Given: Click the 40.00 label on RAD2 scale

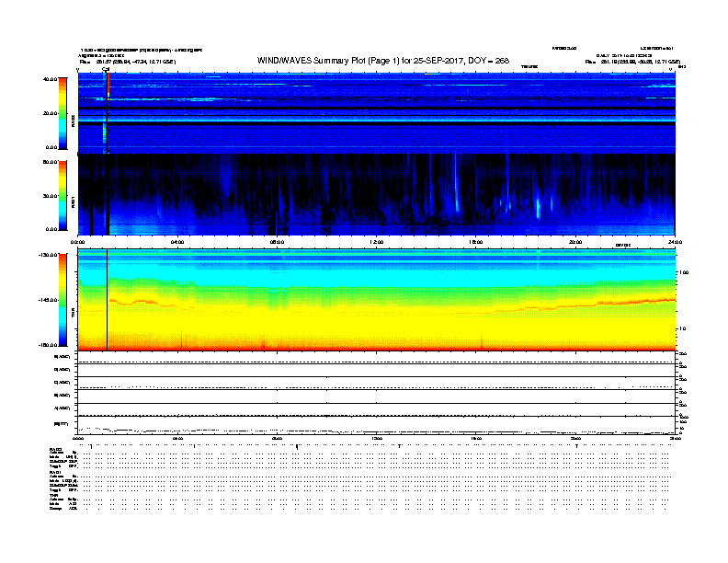Looking at the screenshot, I should point(51,79).
